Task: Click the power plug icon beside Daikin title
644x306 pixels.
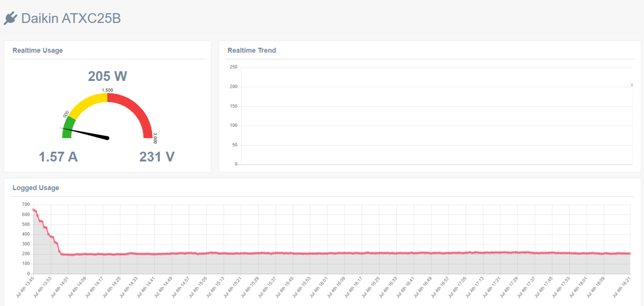Action: tap(10, 18)
